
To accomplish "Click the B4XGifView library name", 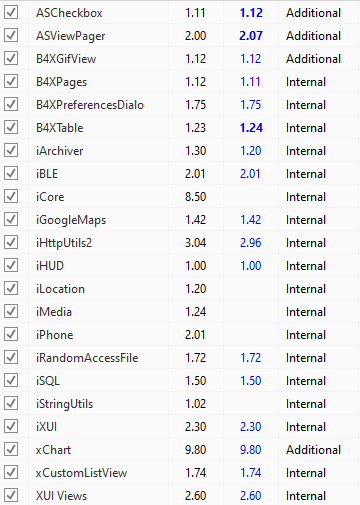I will [66, 59].
